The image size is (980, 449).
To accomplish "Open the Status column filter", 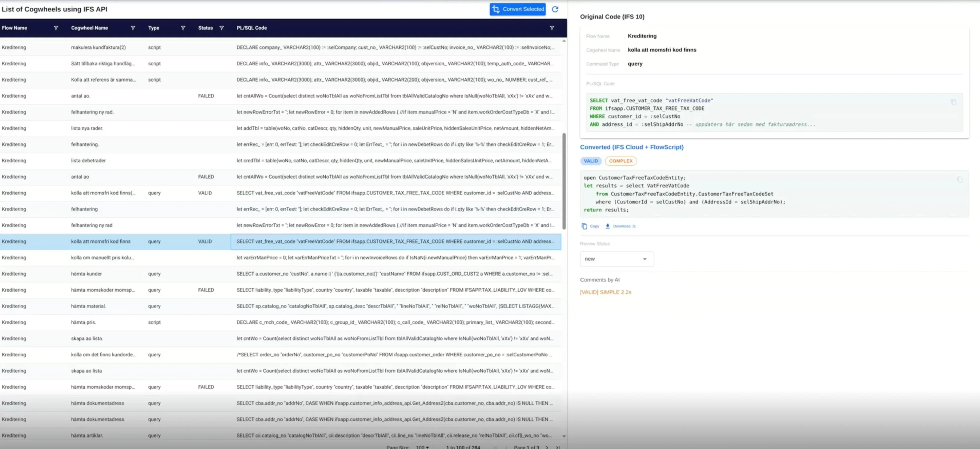I will coord(221,28).
